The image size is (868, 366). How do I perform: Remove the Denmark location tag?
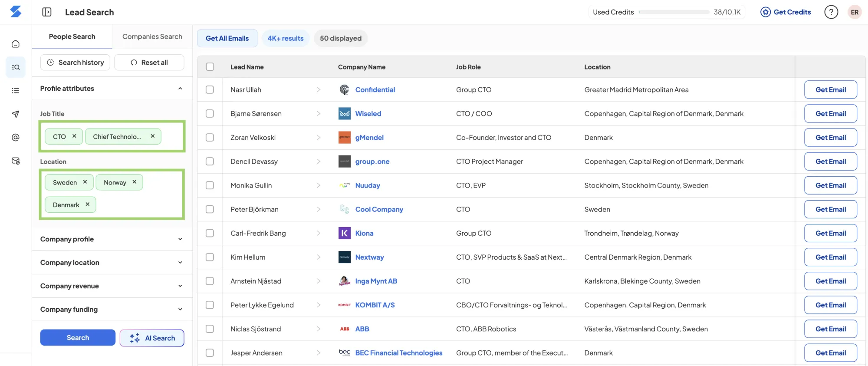[88, 204]
